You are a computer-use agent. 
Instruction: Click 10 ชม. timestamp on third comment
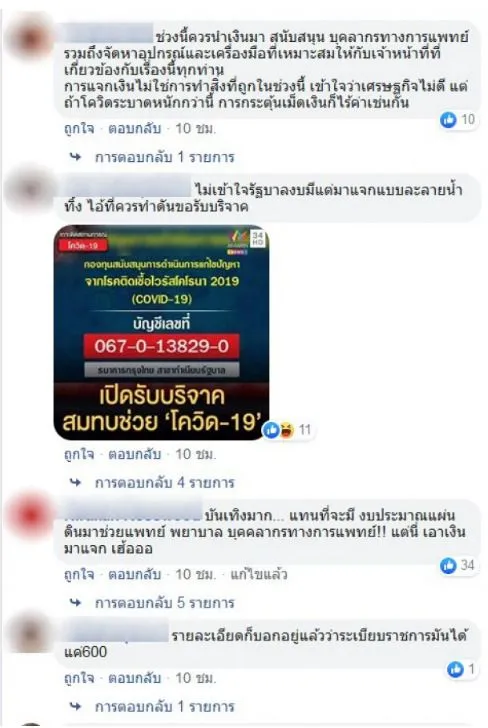point(195,575)
